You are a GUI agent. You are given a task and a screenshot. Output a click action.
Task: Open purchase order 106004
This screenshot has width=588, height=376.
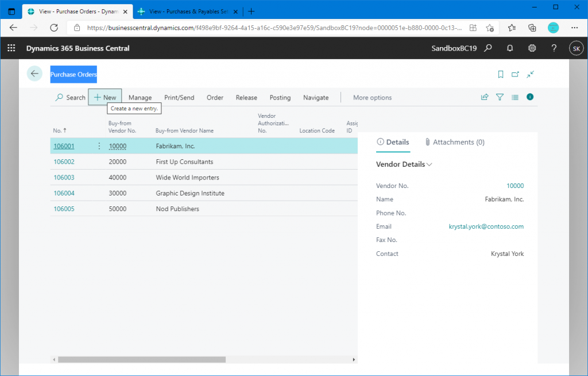click(x=64, y=193)
